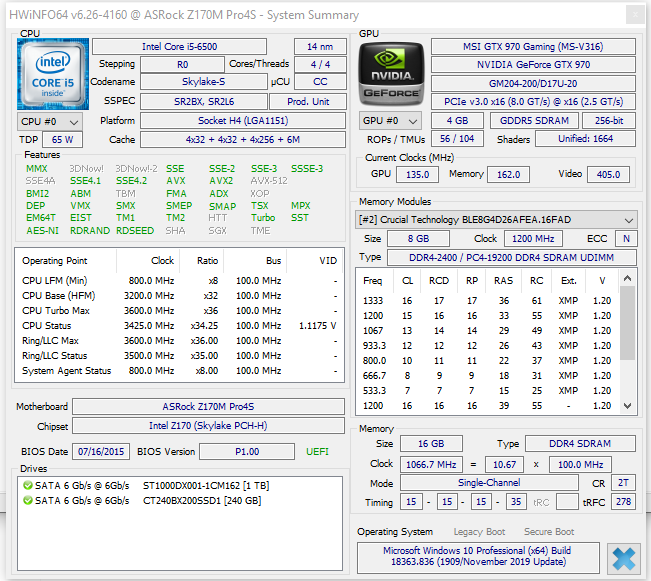Click the MSI GTX 970 Gaming field
Viewport: 651px width, 581px height.
tap(532, 46)
